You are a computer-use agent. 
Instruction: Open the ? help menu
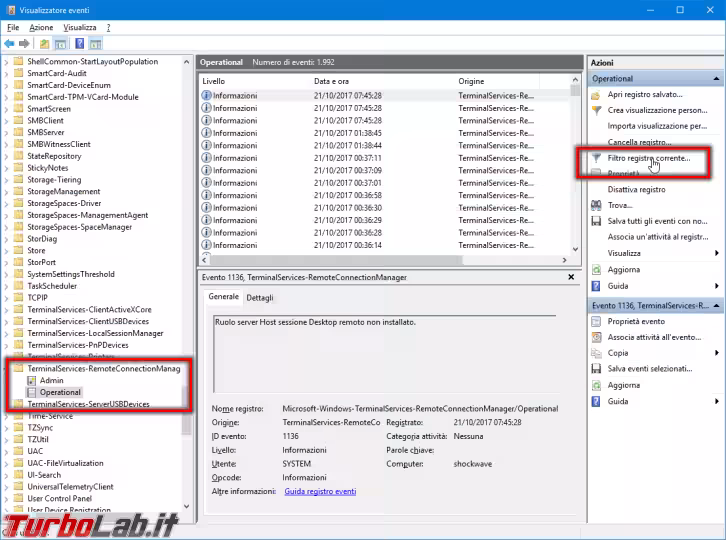click(108, 27)
